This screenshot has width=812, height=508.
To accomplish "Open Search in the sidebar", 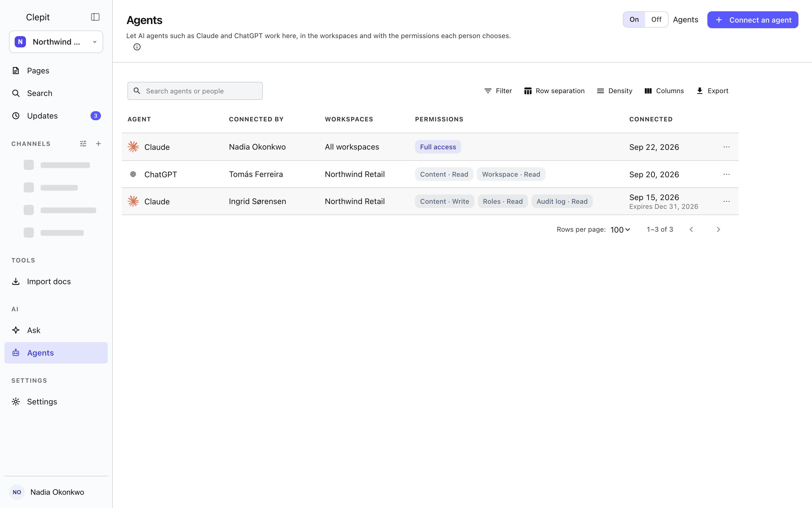I will coord(56,93).
